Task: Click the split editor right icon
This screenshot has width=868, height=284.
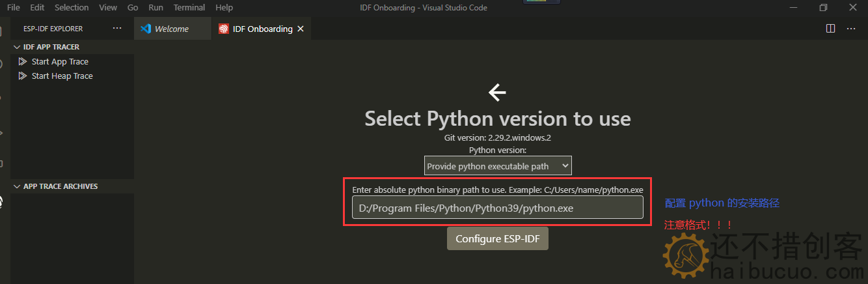Action: coord(830,29)
